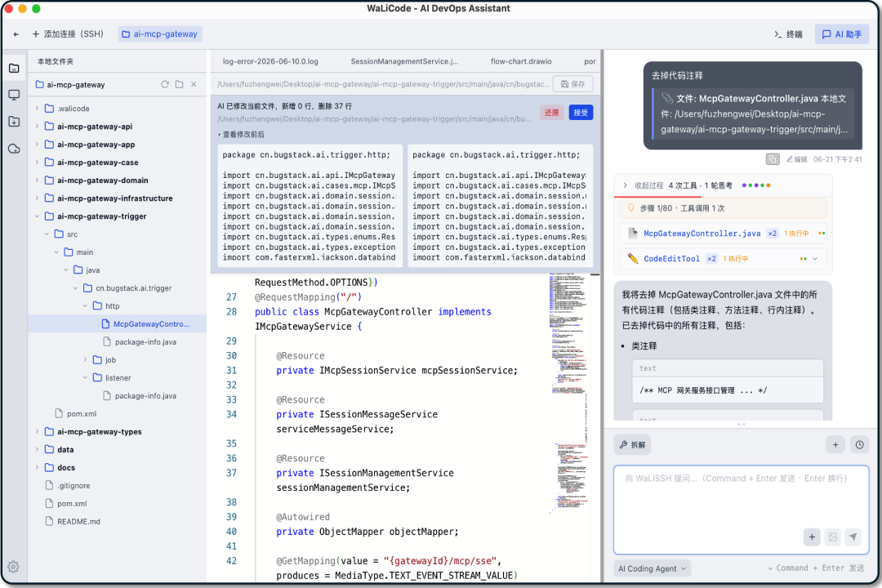Click the code minimap beside editor
882x588 pixels.
click(569, 394)
